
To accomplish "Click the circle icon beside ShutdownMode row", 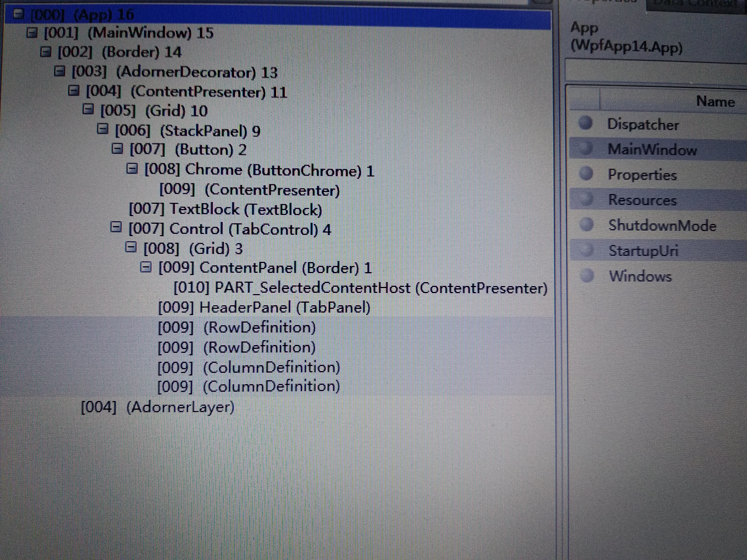I will point(587,225).
